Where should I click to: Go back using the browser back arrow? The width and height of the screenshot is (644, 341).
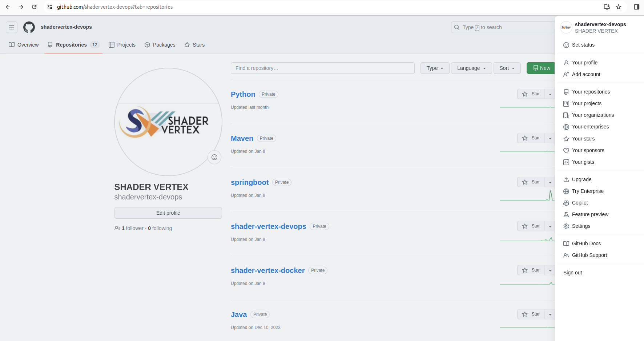tap(8, 7)
